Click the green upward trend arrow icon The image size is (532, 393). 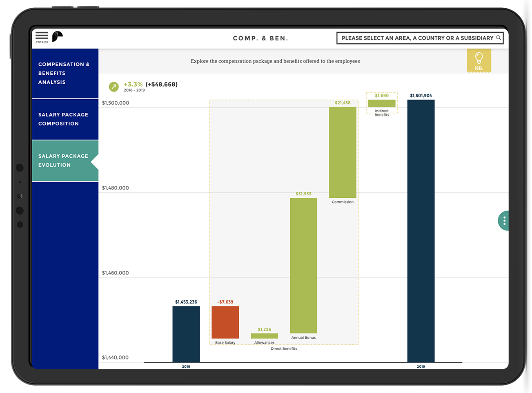pyautogui.click(x=114, y=87)
